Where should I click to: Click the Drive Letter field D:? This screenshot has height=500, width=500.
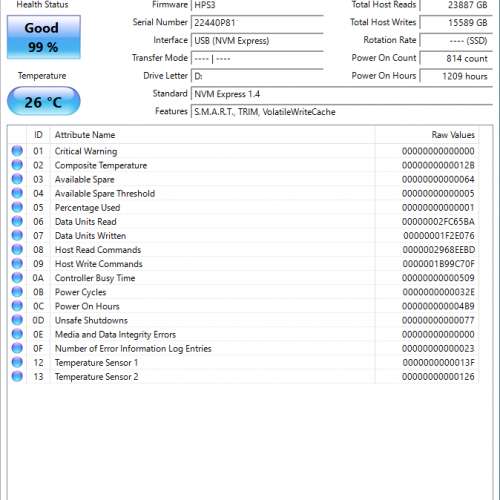point(257,76)
